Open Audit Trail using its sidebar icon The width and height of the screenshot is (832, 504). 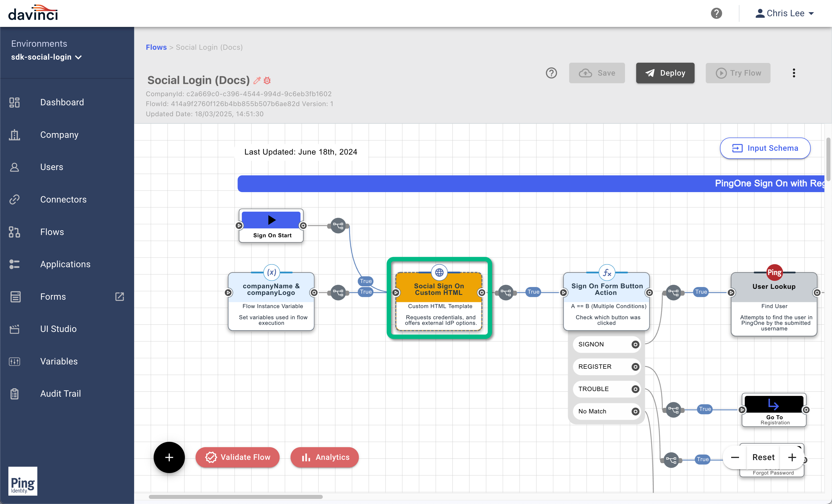tap(14, 393)
